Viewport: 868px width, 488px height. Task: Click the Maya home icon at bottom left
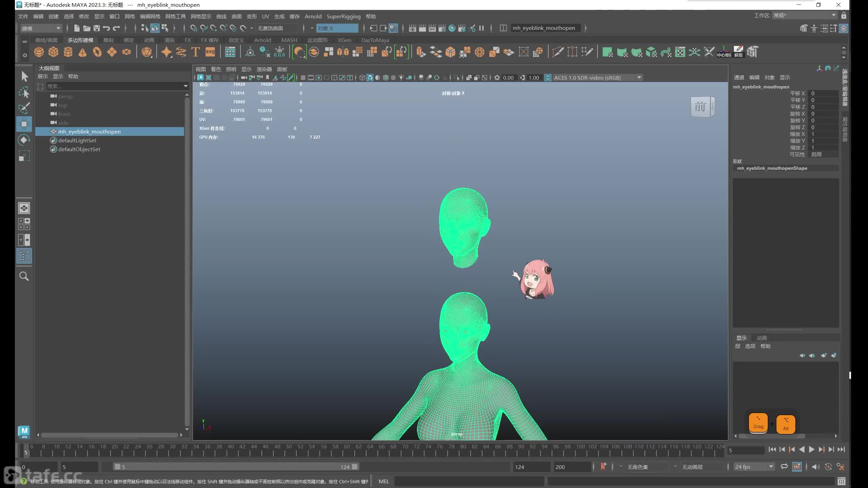tap(24, 432)
